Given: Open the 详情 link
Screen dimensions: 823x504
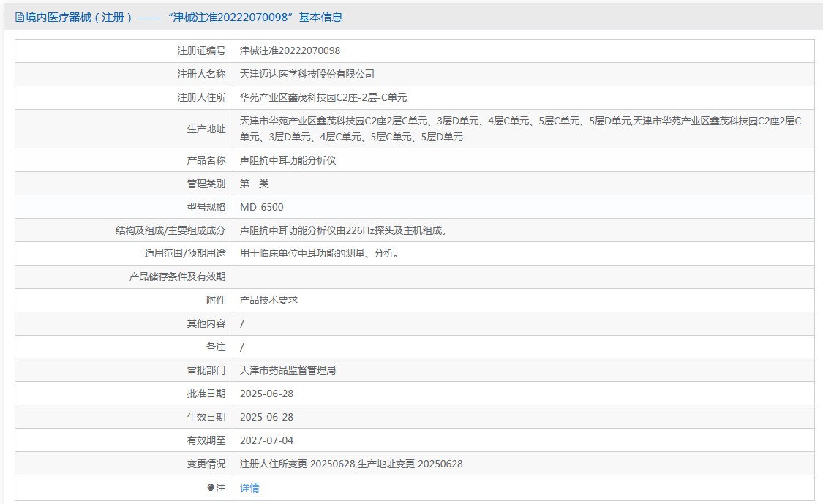Looking at the screenshot, I should point(249,488).
